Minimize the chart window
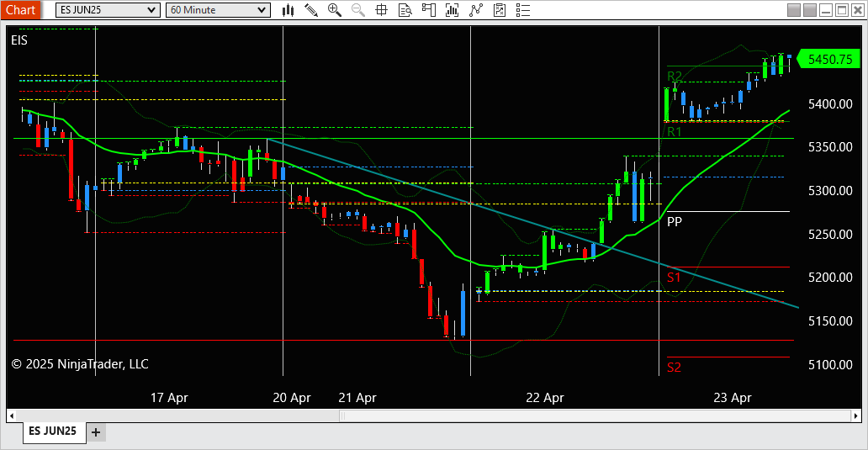The height and width of the screenshot is (450, 868). (826, 10)
